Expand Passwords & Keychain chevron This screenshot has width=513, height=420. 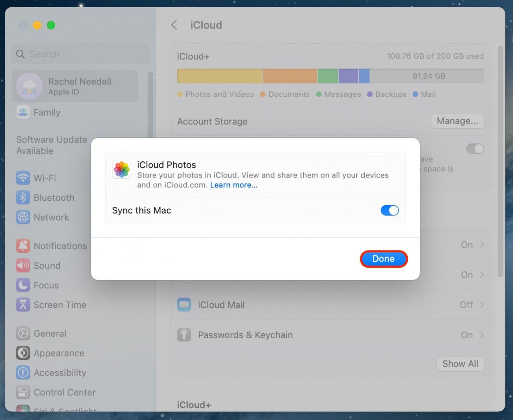tap(482, 335)
